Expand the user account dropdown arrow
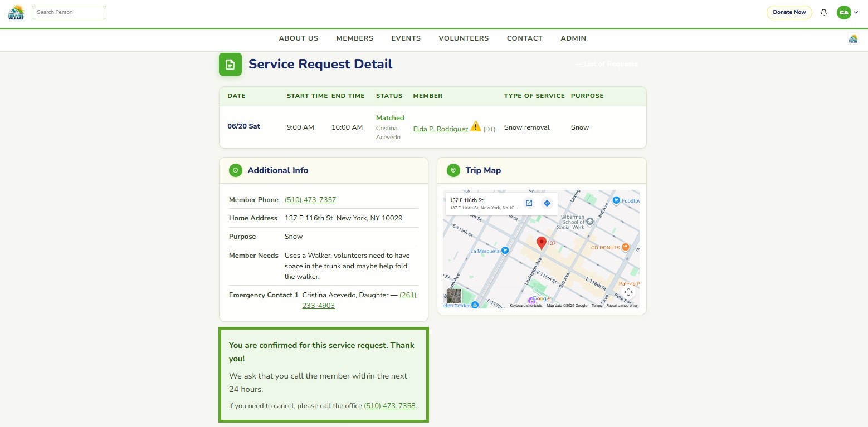 pos(856,12)
